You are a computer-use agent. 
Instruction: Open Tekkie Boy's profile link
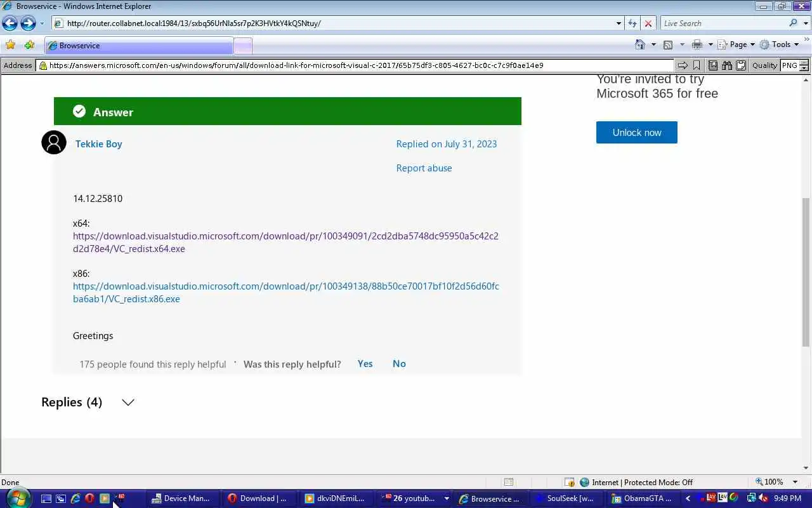pyautogui.click(x=98, y=144)
